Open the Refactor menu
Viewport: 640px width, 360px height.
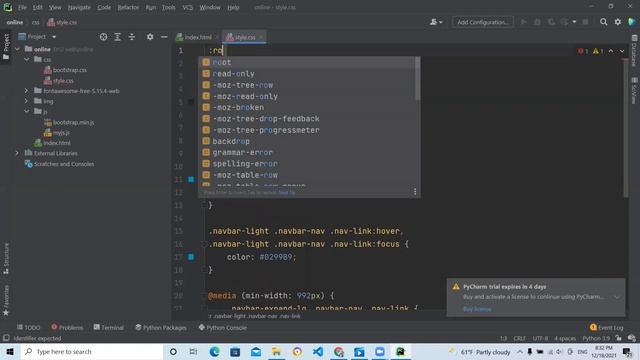pos(128,7)
